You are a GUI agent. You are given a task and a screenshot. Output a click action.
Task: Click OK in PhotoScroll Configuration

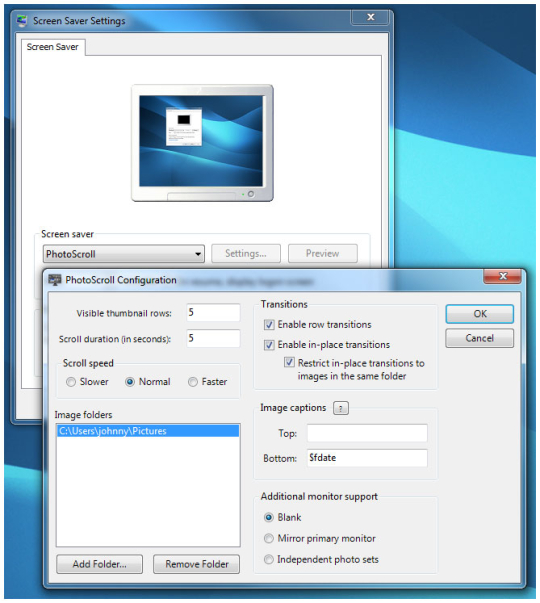pos(480,314)
